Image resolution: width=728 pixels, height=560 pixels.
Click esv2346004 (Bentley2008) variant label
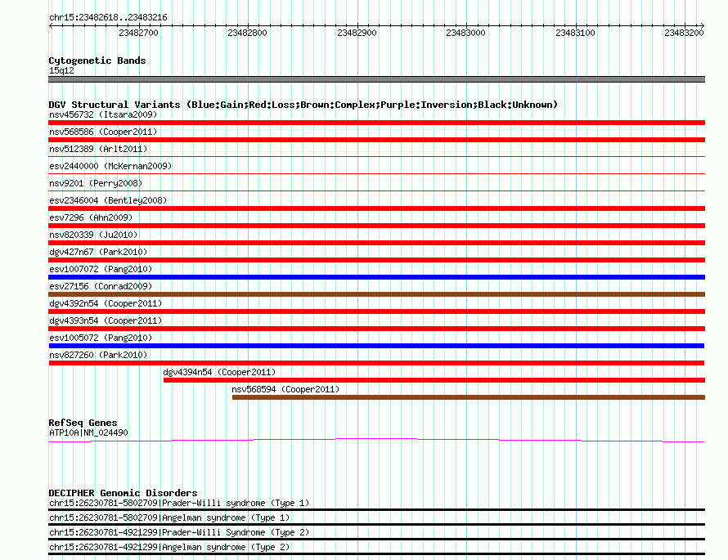(108, 200)
